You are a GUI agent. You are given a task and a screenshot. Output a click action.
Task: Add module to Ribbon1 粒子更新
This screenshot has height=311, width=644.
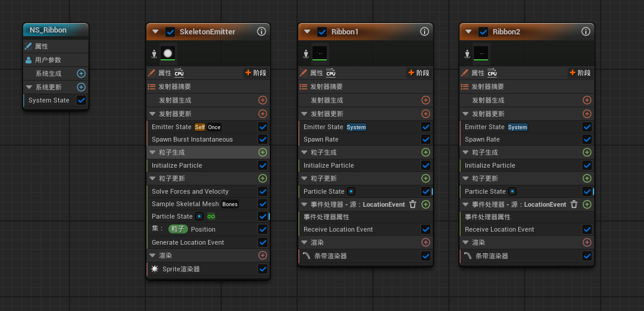point(426,178)
